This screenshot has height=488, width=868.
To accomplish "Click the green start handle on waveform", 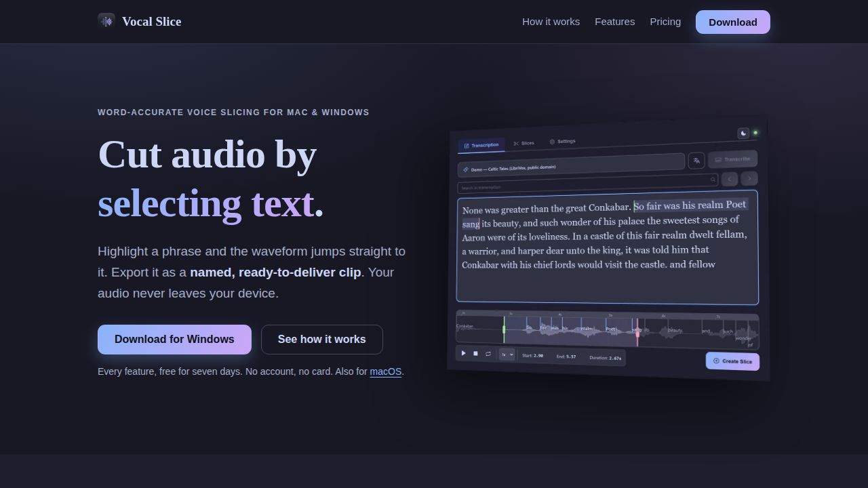I will click(x=504, y=329).
